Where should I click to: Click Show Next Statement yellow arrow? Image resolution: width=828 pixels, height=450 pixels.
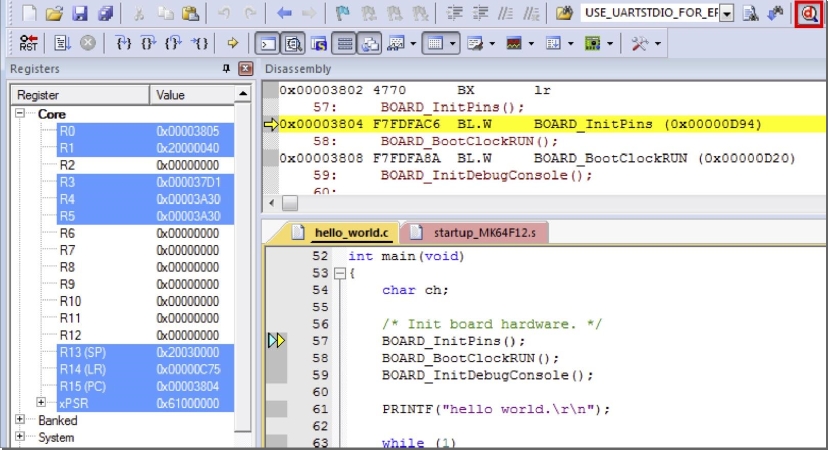(x=233, y=44)
